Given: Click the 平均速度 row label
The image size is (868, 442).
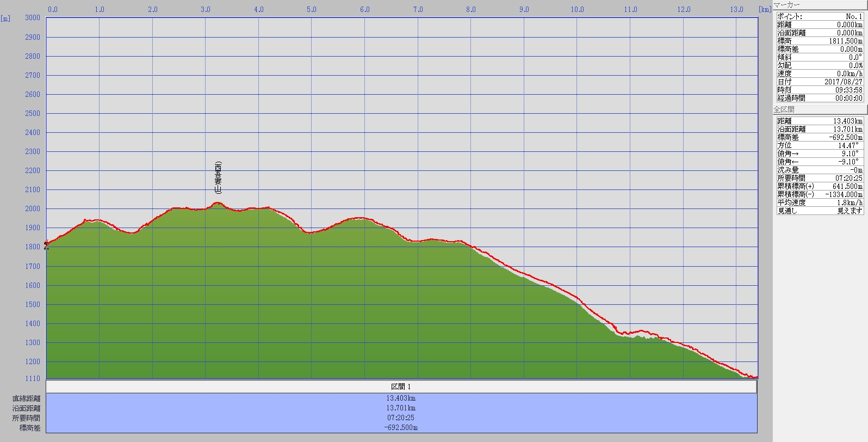Looking at the screenshot, I should pyautogui.click(x=791, y=202).
